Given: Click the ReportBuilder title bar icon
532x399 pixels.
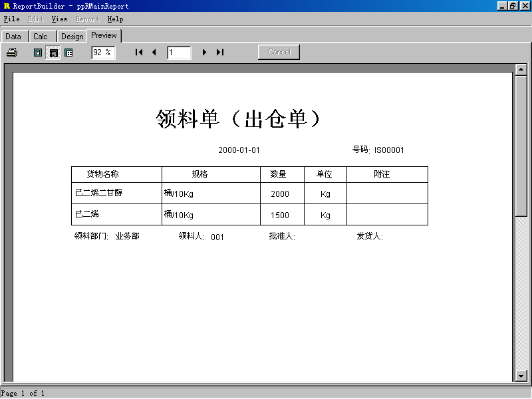Looking at the screenshot, I should (7, 6).
